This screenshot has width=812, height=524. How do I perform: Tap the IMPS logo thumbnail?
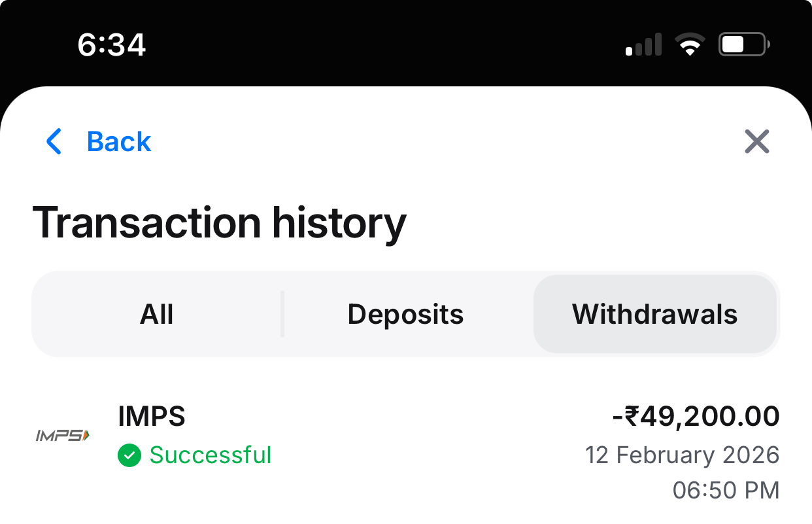click(x=62, y=435)
